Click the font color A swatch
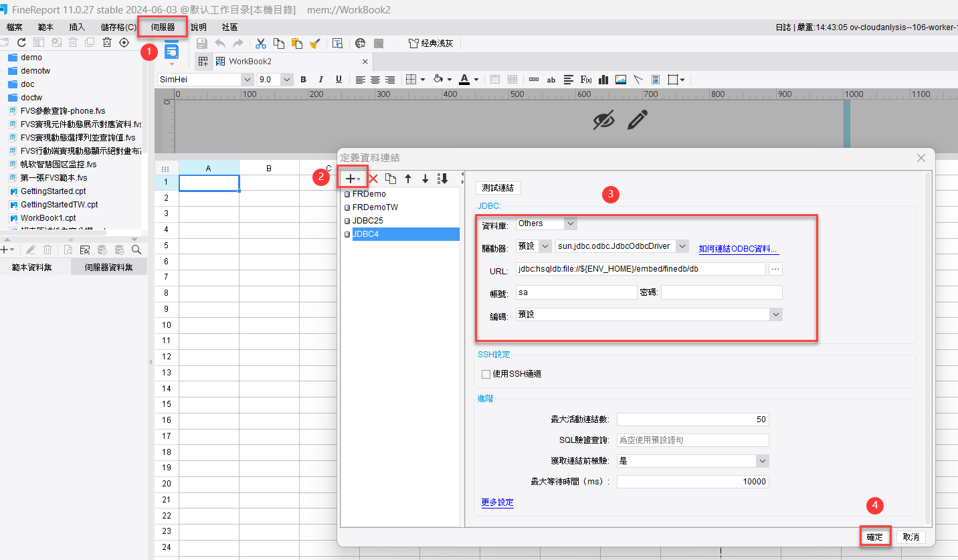Viewport: 958px width, 560px height. [x=464, y=80]
